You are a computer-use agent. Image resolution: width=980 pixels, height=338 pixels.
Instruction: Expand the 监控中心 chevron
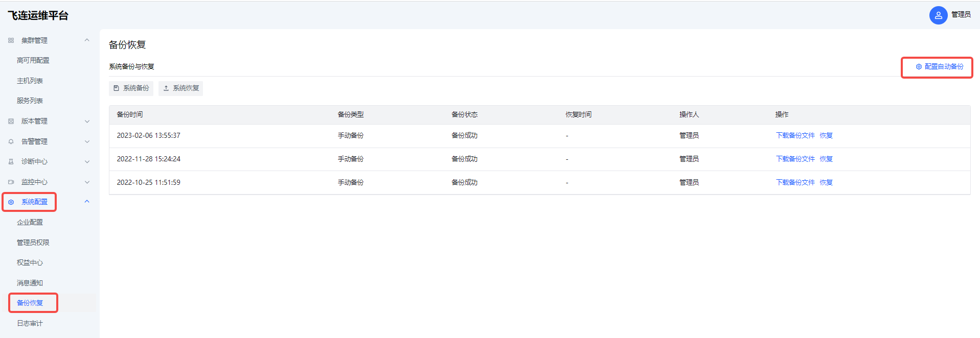tap(87, 182)
